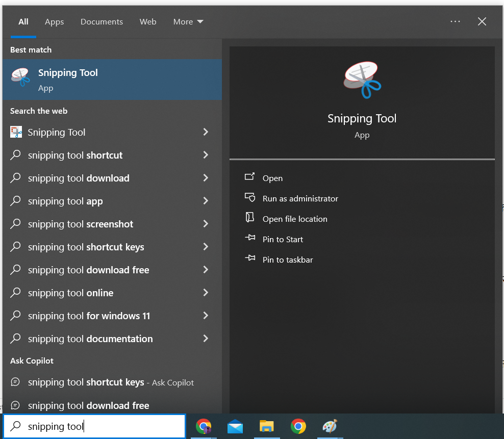Image resolution: width=504 pixels, height=439 pixels.
Task: Launch Paint from the taskbar
Action: point(329,427)
